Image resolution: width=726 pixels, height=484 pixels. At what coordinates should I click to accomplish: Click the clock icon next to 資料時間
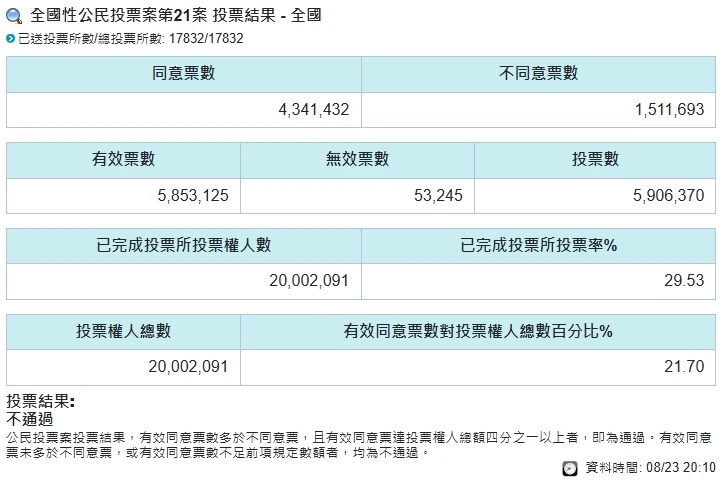click(569, 467)
